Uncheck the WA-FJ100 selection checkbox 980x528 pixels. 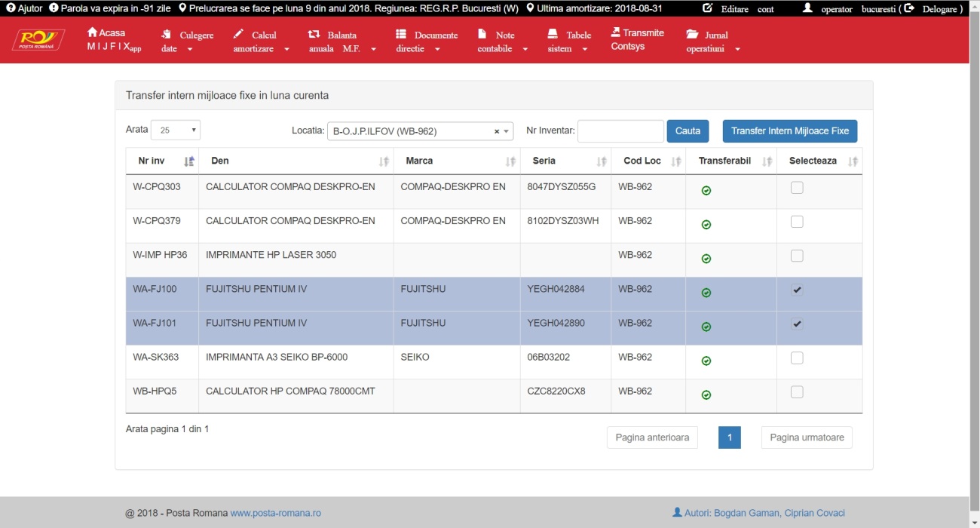797,290
